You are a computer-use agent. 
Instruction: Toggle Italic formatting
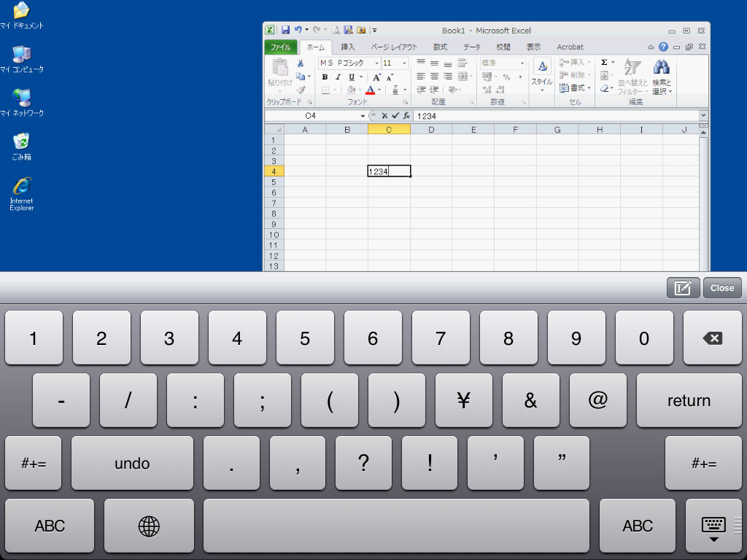(338, 77)
